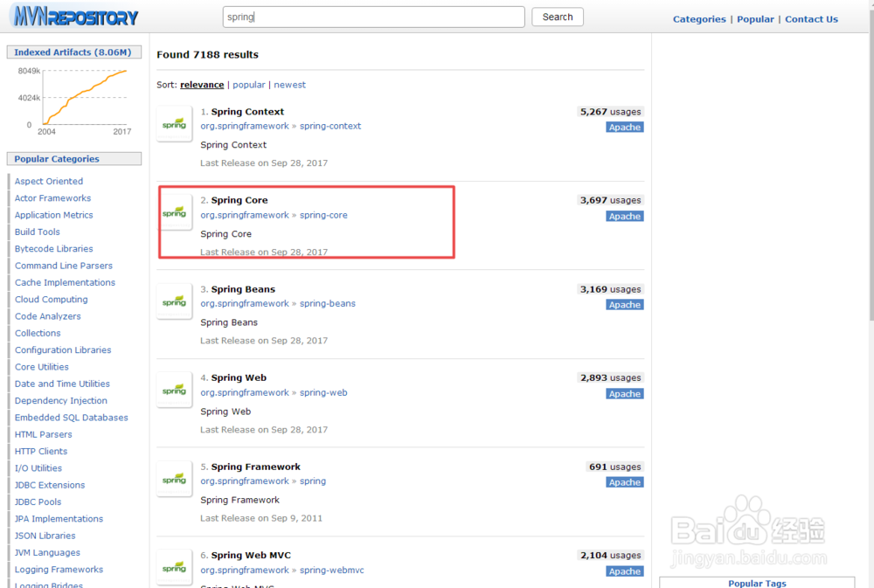Click the Spring Beans logo thumbnail

coord(175,301)
